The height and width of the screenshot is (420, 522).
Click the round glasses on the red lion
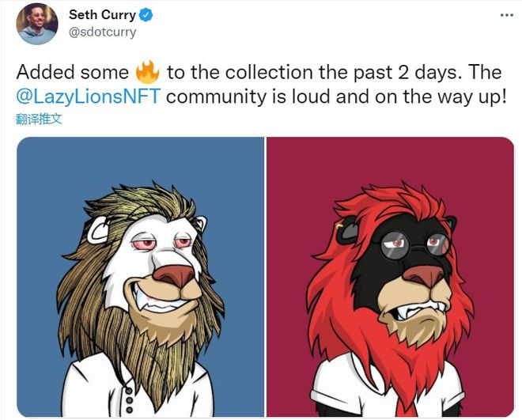pyautogui.click(x=418, y=243)
